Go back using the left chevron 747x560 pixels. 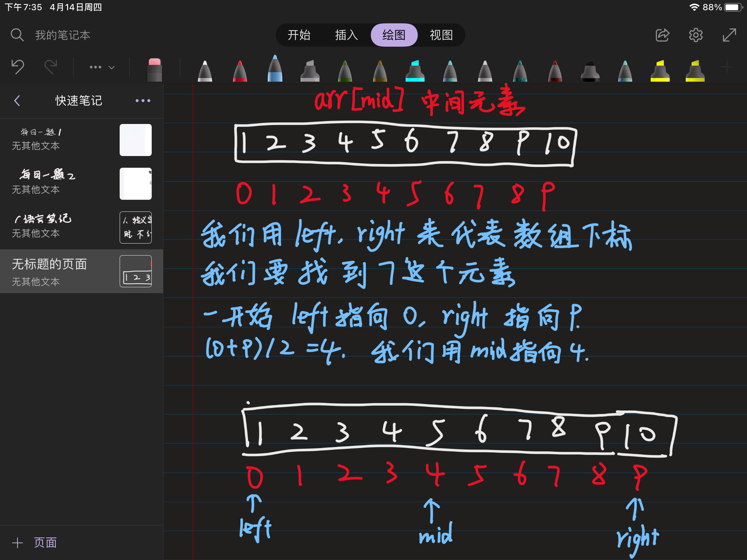pyautogui.click(x=17, y=101)
